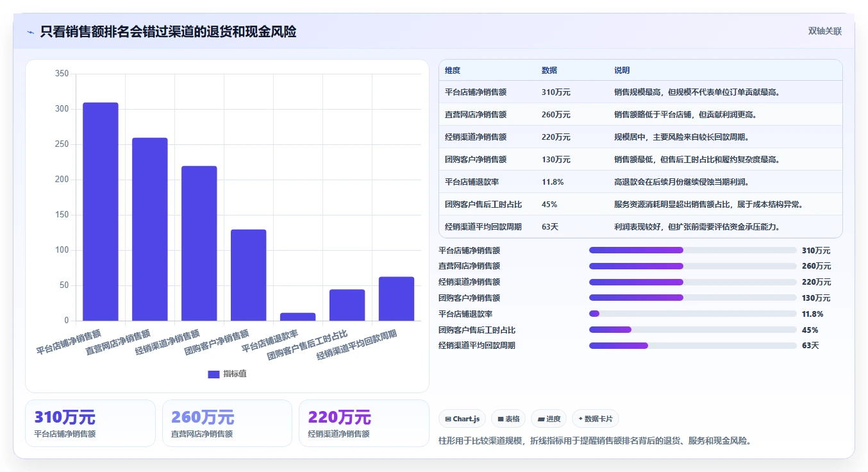Click table cell 经销渠道净销售额
The width and height of the screenshot is (868, 472).
coord(476,137)
